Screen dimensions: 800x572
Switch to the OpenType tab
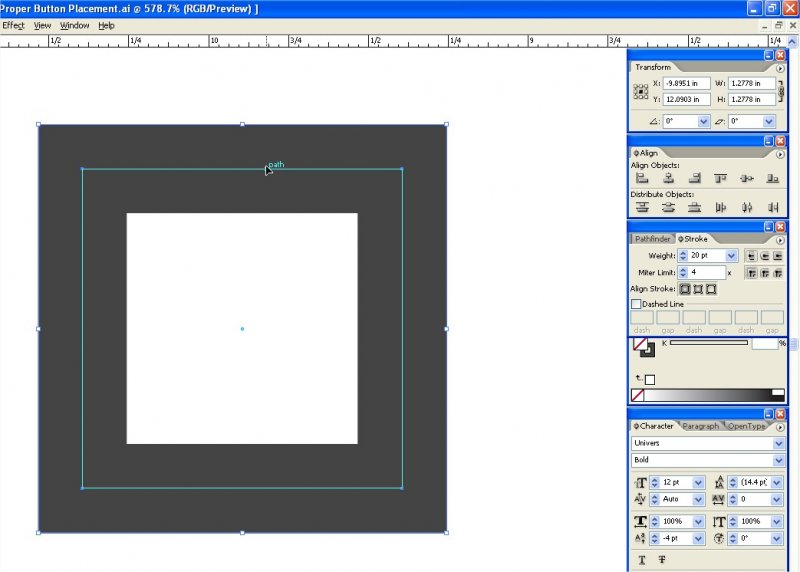point(746,426)
